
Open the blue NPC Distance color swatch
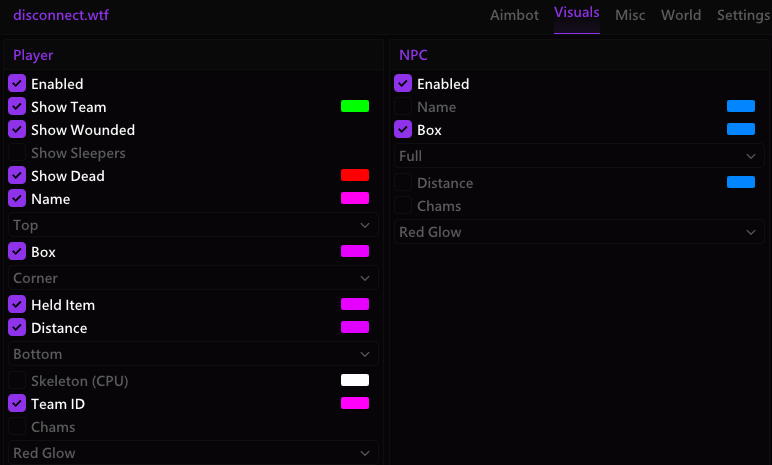[741, 182]
